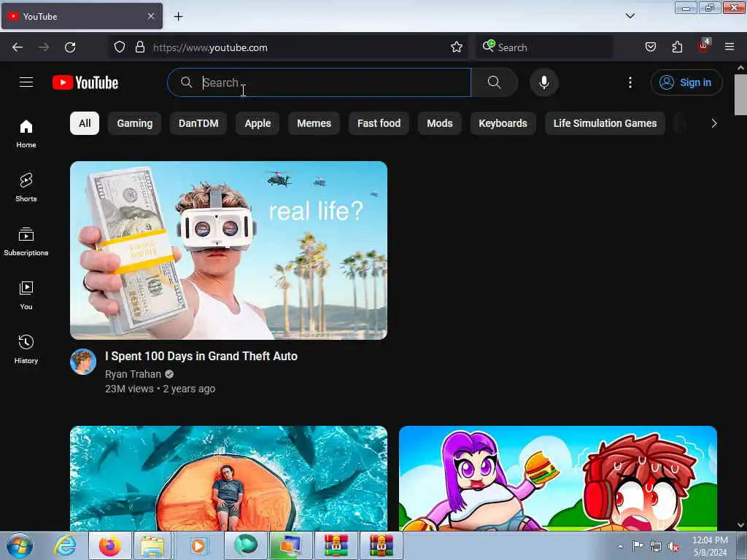Start voice search with microphone icon
This screenshot has height=560, width=747.
coord(543,82)
